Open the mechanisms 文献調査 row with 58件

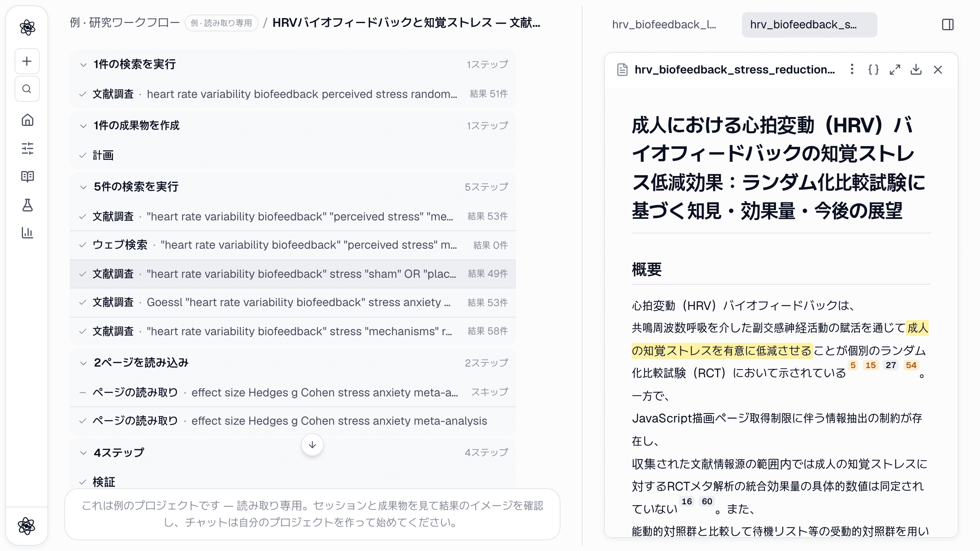pos(293,331)
